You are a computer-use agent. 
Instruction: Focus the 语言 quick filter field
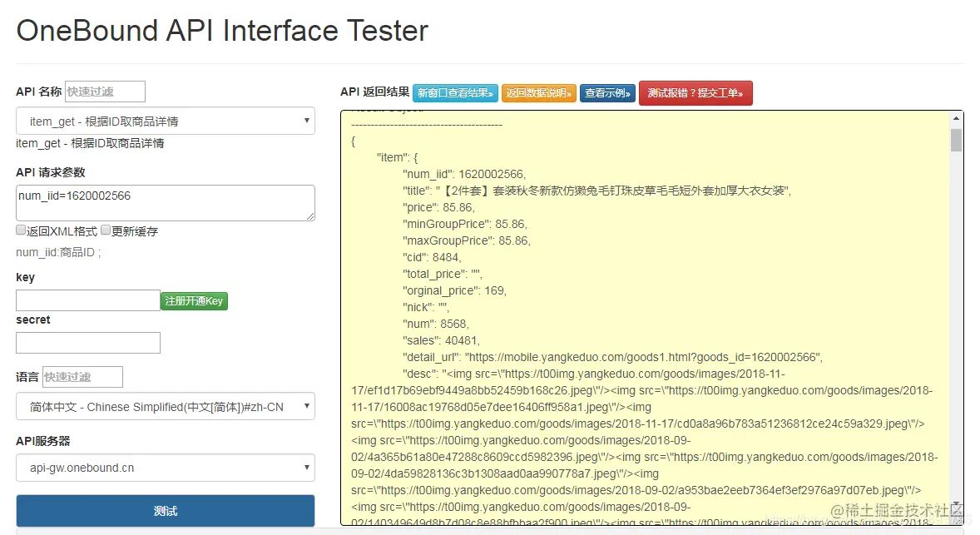82,377
